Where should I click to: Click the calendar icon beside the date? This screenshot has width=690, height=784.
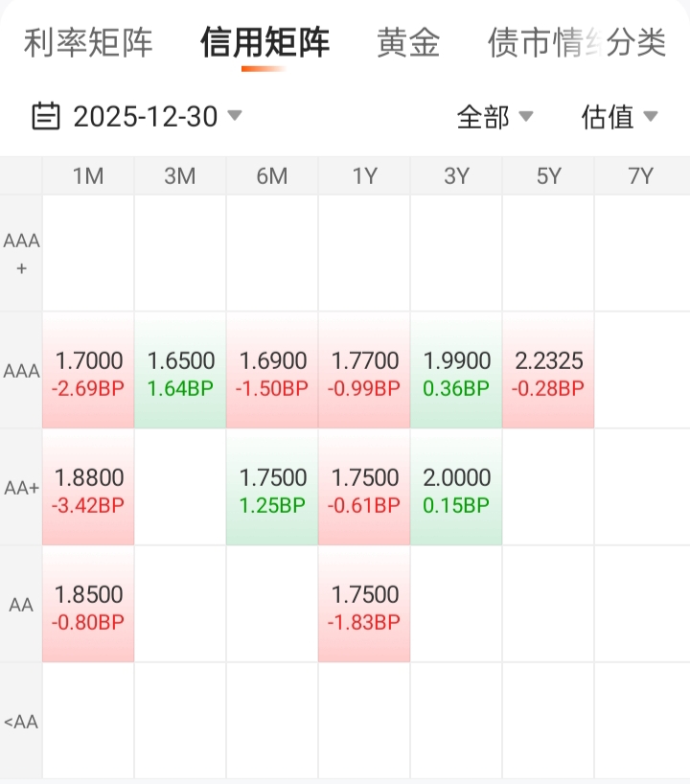[45, 117]
